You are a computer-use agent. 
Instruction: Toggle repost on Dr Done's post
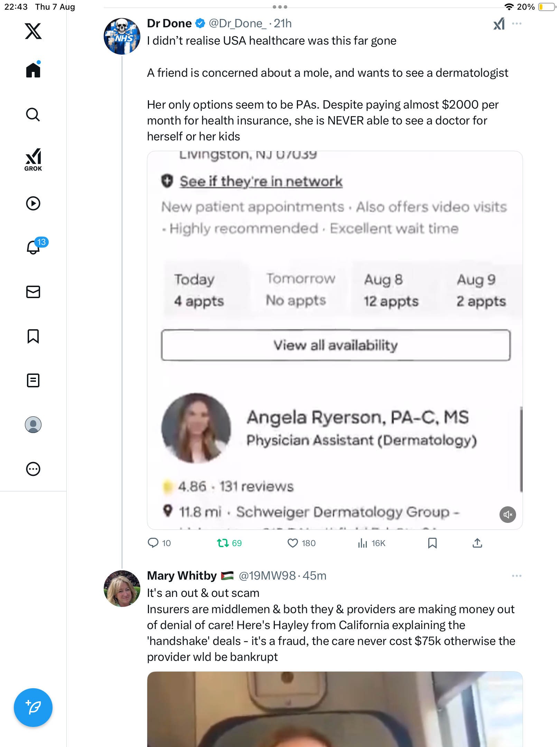pos(223,543)
